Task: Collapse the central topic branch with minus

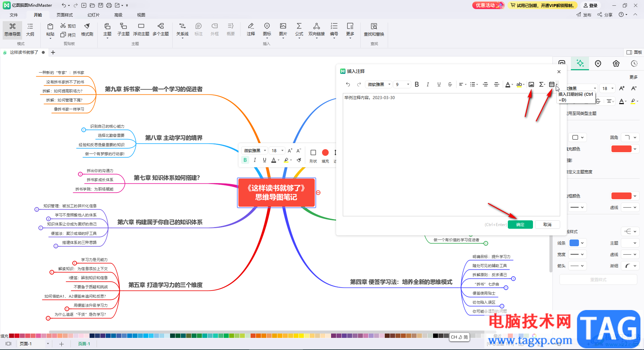Action: pyautogui.click(x=318, y=192)
